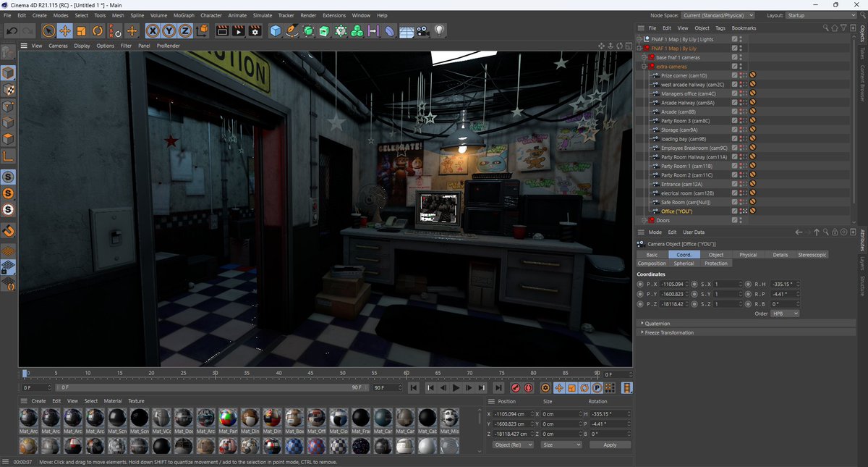The width and height of the screenshot is (868, 467).
Task: Toggle Autokeying button
Action: (x=527, y=388)
